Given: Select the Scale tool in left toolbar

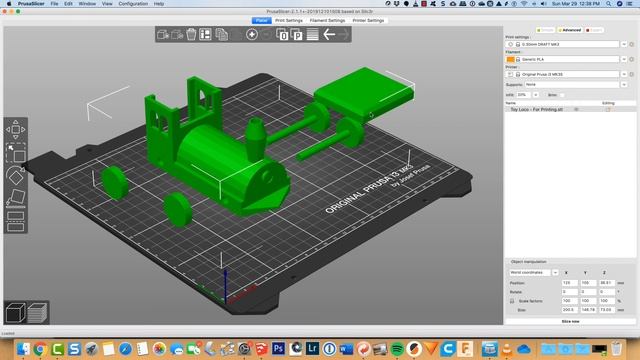Looking at the screenshot, I should (x=16, y=152).
